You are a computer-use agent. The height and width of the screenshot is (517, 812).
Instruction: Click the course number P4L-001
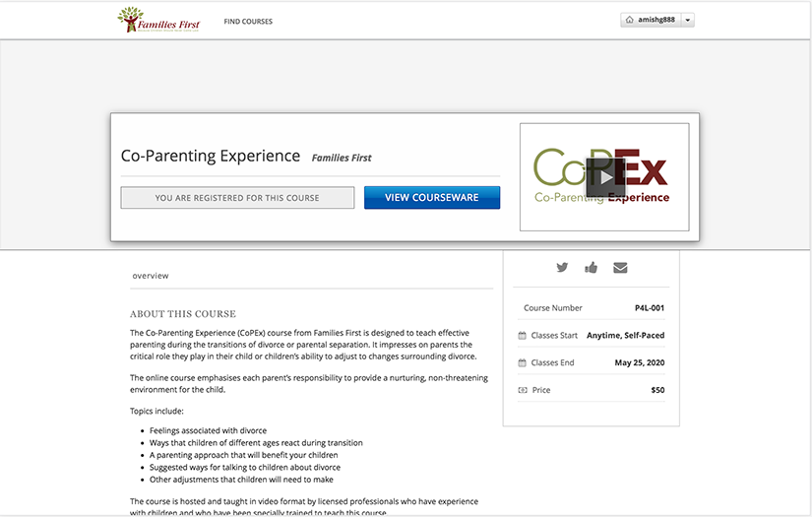tap(650, 307)
